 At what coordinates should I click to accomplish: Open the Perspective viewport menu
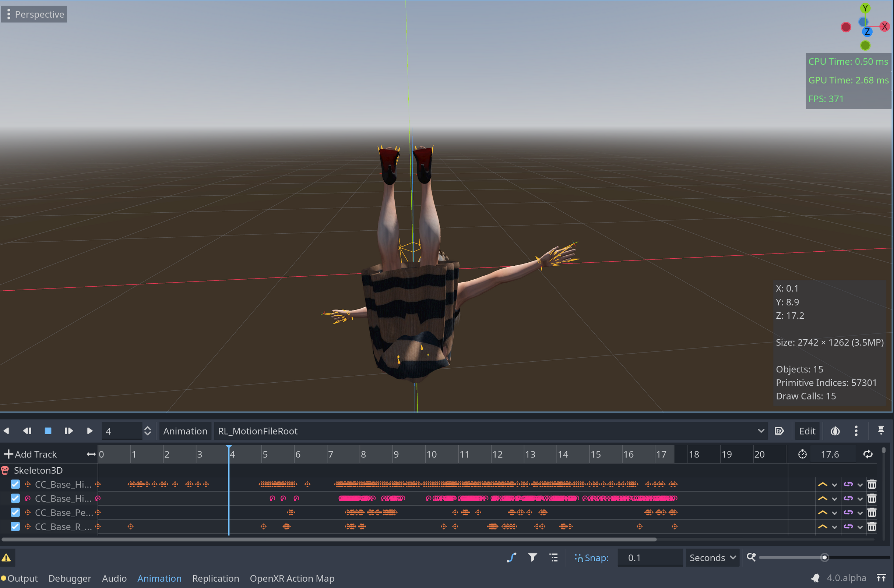click(34, 14)
